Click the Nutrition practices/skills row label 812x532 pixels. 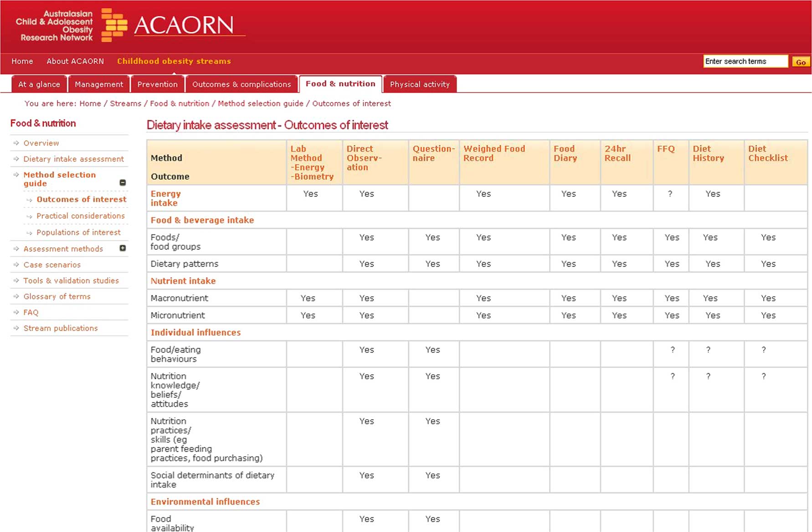point(206,439)
